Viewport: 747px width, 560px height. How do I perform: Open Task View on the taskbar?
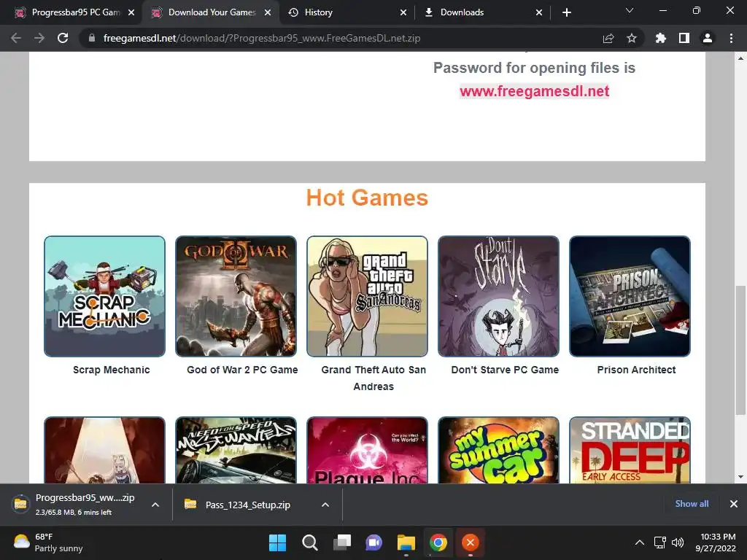[342, 542]
